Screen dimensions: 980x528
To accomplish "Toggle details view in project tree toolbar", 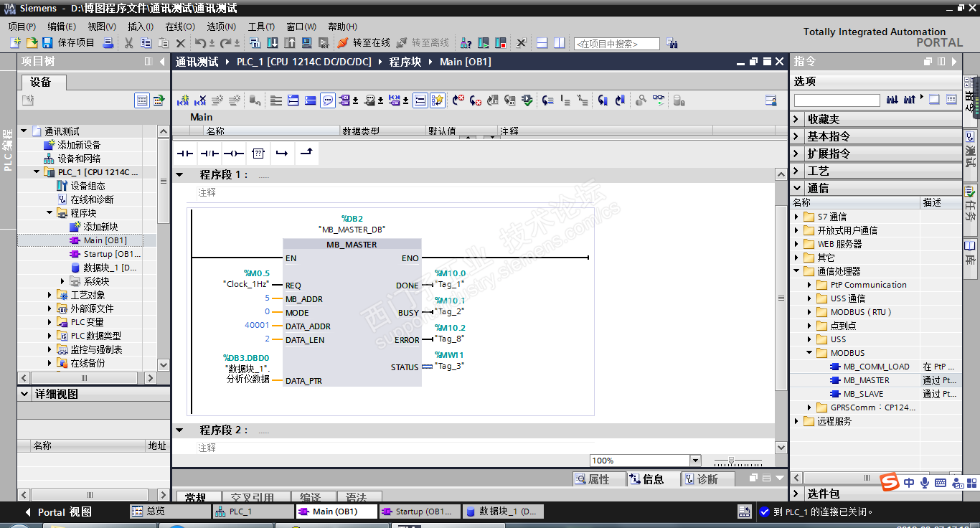I will pyautogui.click(x=142, y=100).
